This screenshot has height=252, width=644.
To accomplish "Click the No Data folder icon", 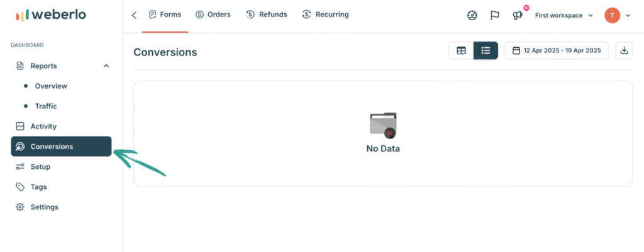I will click(x=383, y=125).
